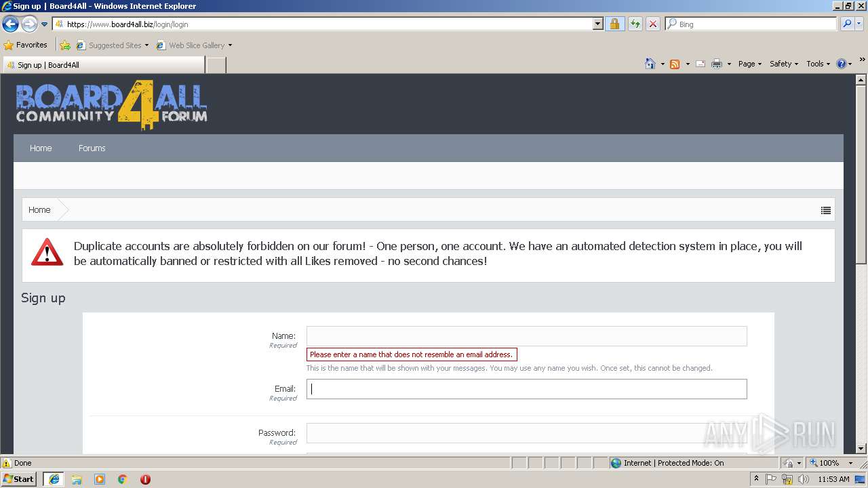
Task: Run search with the magnifier icon
Action: [846, 24]
